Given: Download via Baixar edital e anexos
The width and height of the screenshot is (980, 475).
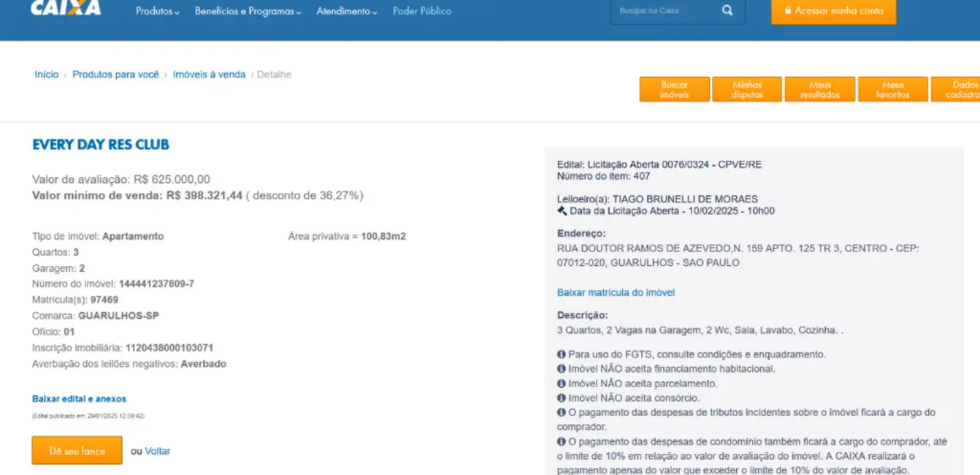Looking at the screenshot, I should (x=79, y=399).
